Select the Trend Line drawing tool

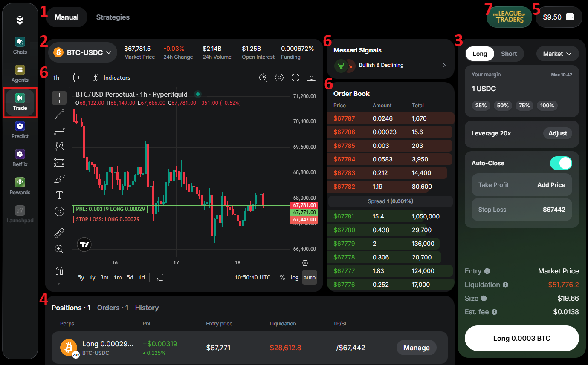click(59, 114)
